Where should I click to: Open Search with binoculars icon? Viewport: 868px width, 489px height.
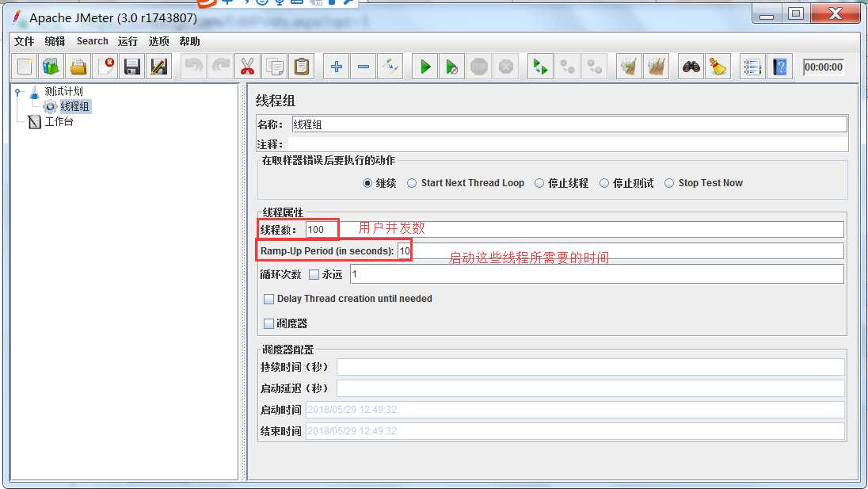691,67
